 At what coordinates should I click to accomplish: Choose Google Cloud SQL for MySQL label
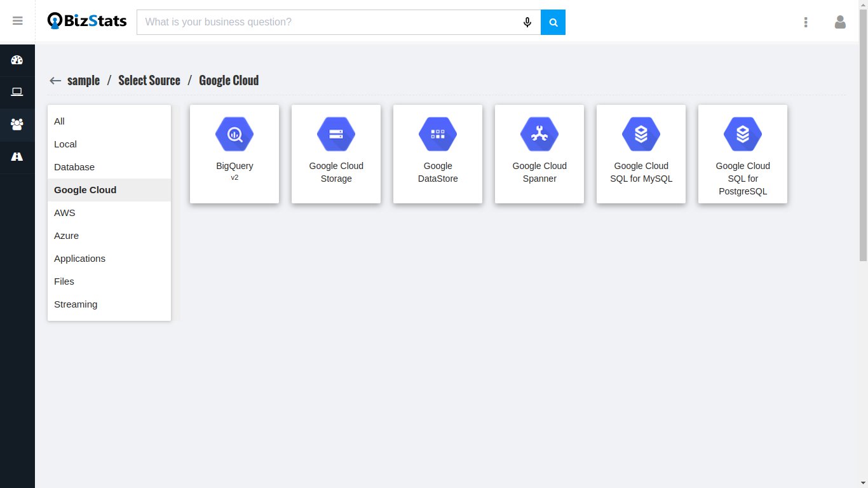tap(641, 172)
